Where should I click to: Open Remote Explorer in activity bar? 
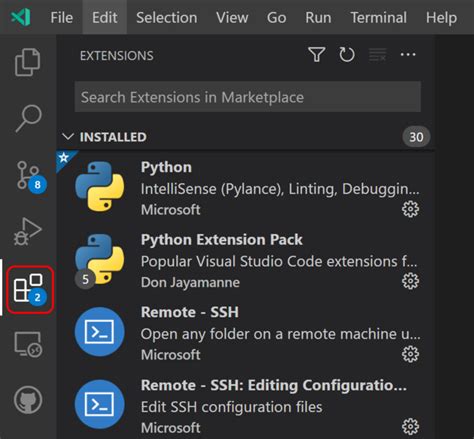(28, 344)
